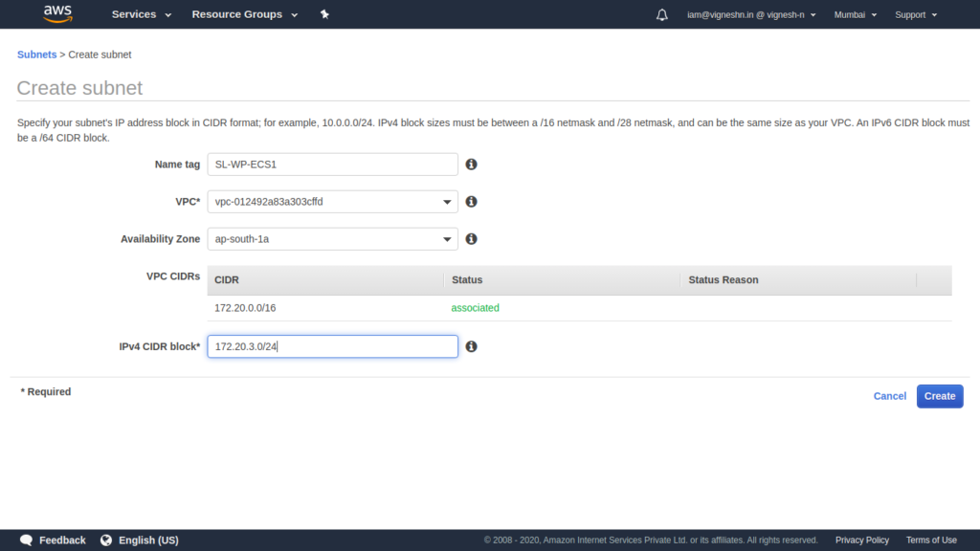Select the 172.20.0.0/16 CIDR cell
The image size is (980, 551).
pyautogui.click(x=245, y=308)
